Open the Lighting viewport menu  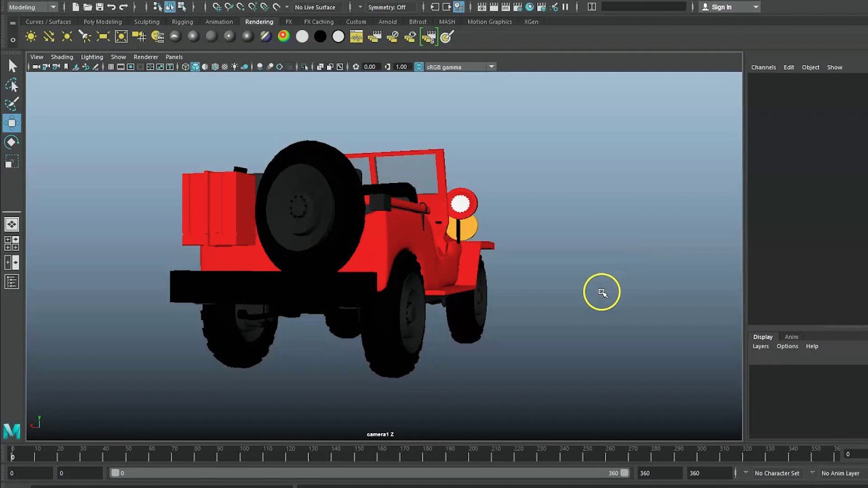coord(92,57)
